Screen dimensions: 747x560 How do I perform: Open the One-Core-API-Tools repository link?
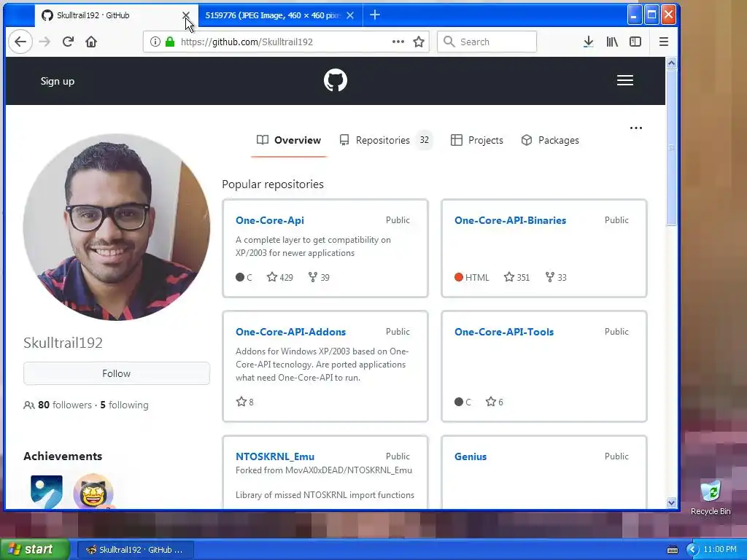click(504, 332)
